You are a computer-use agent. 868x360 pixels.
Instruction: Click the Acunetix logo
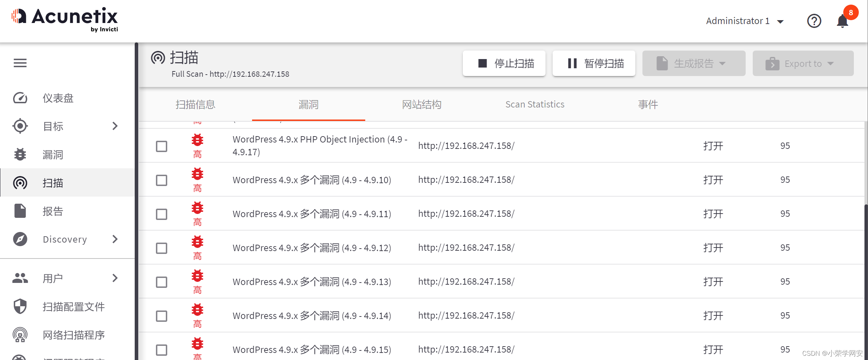click(65, 20)
